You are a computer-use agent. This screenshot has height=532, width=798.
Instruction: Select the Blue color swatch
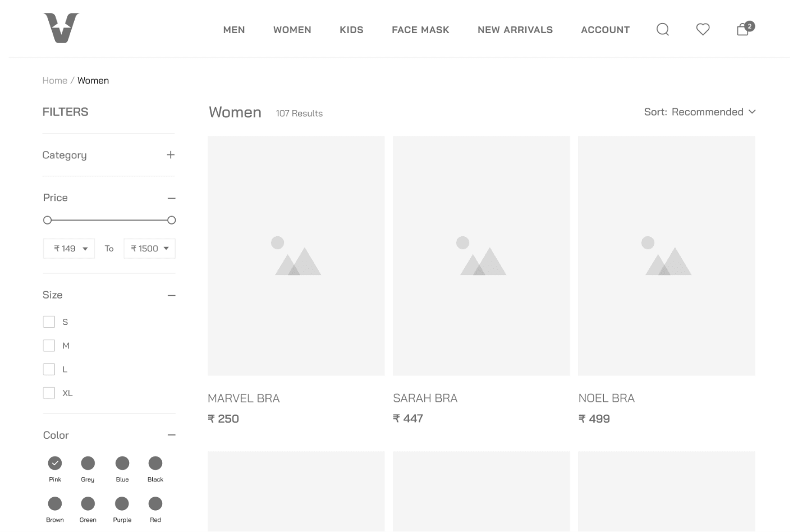122,463
